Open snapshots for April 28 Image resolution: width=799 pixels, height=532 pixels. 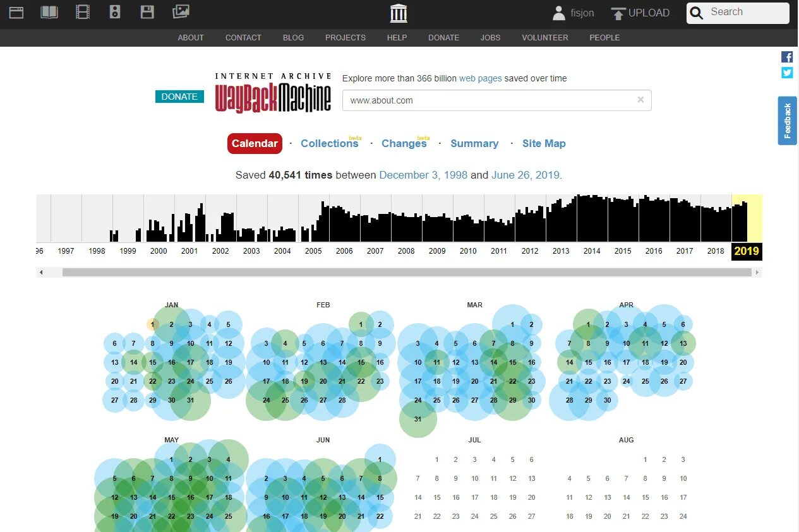[x=569, y=400]
